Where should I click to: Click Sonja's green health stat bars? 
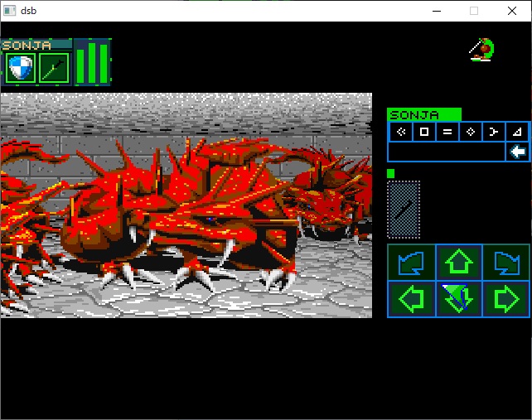point(92,63)
